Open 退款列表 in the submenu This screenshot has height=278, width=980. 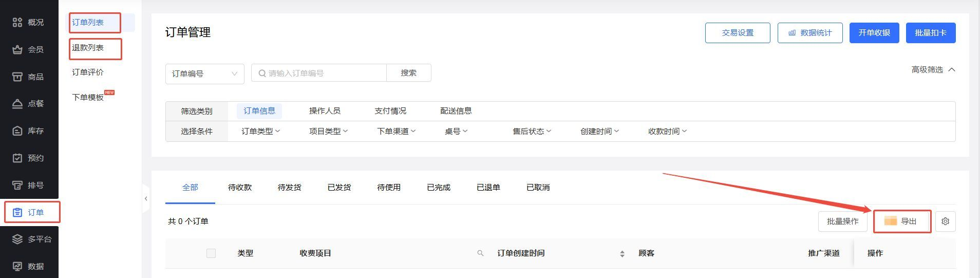[x=88, y=48]
